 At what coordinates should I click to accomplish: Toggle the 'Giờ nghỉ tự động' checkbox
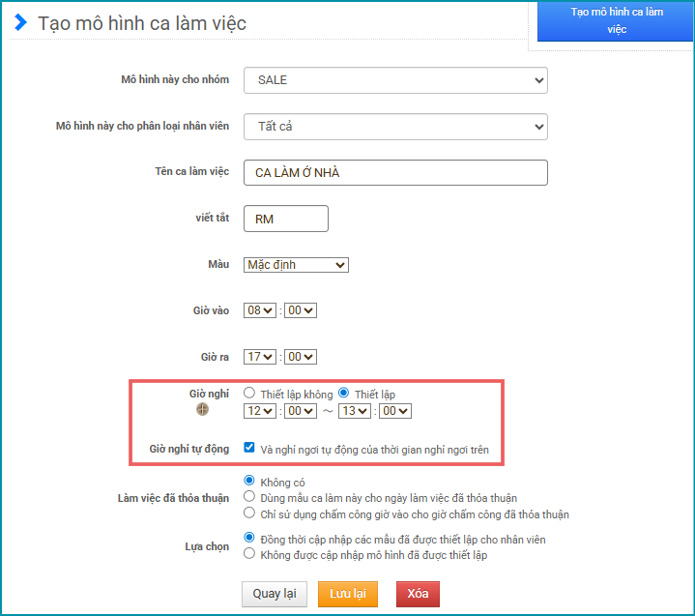tap(249, 447)
